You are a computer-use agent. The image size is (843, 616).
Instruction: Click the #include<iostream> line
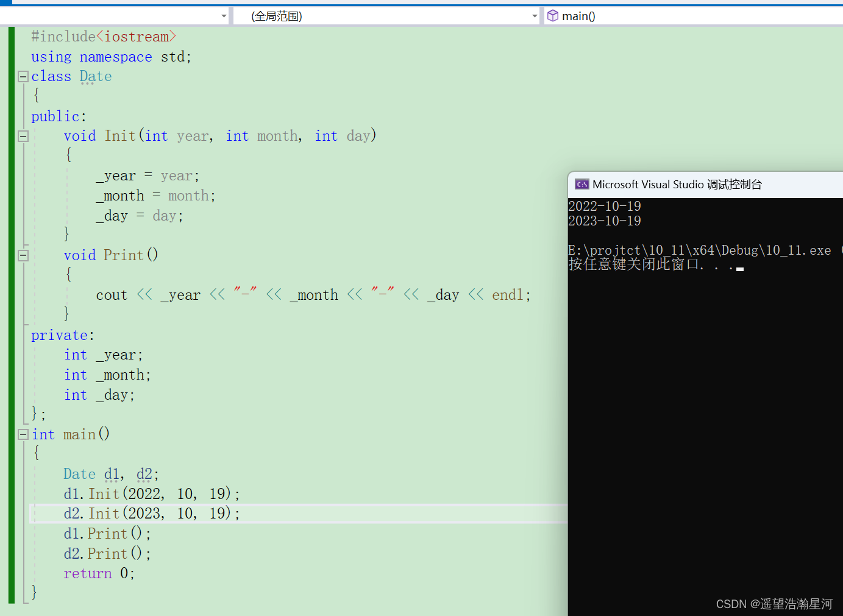pyautogui.click(x=104, y=37)
